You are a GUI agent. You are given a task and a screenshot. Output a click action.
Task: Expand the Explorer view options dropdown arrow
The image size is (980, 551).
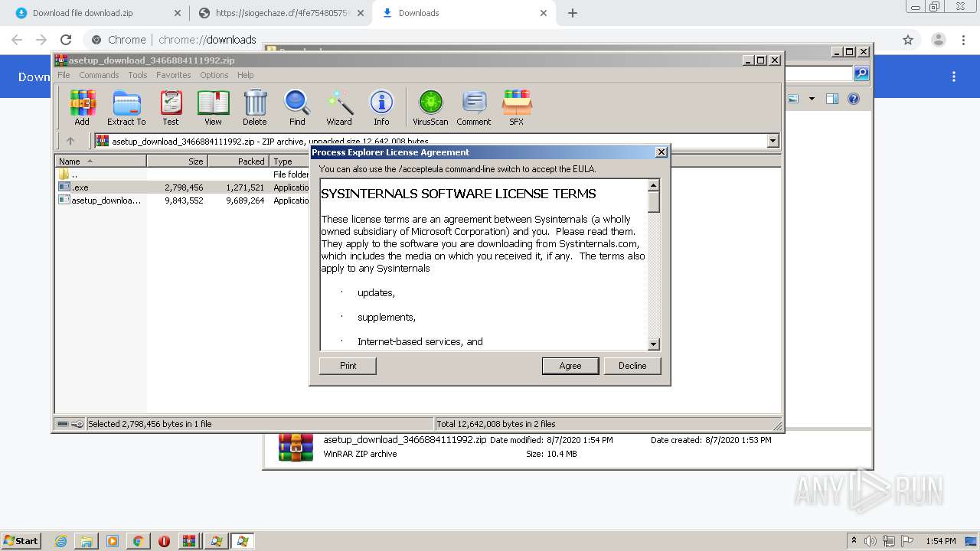pyautogui.click(x=812, y=99)
